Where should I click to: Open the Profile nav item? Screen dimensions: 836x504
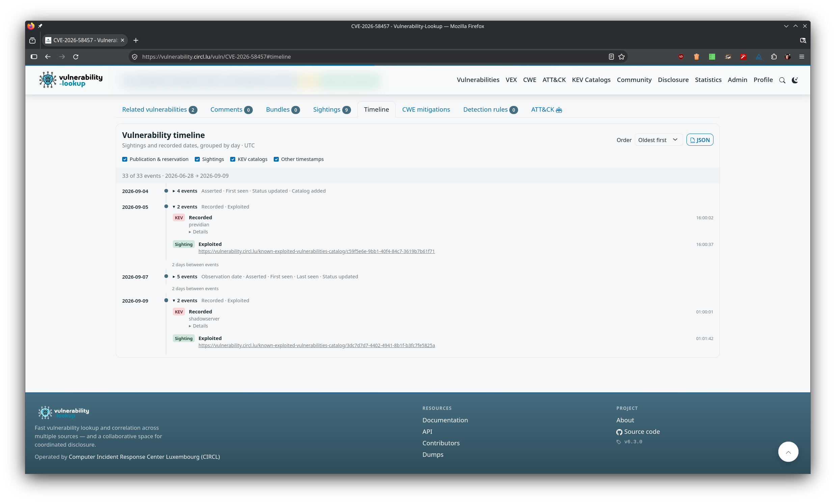tap(763, 80)
